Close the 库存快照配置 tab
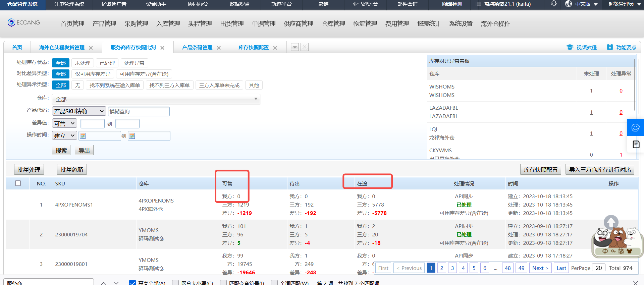644x285 pixels. click(x=275, y=48)
